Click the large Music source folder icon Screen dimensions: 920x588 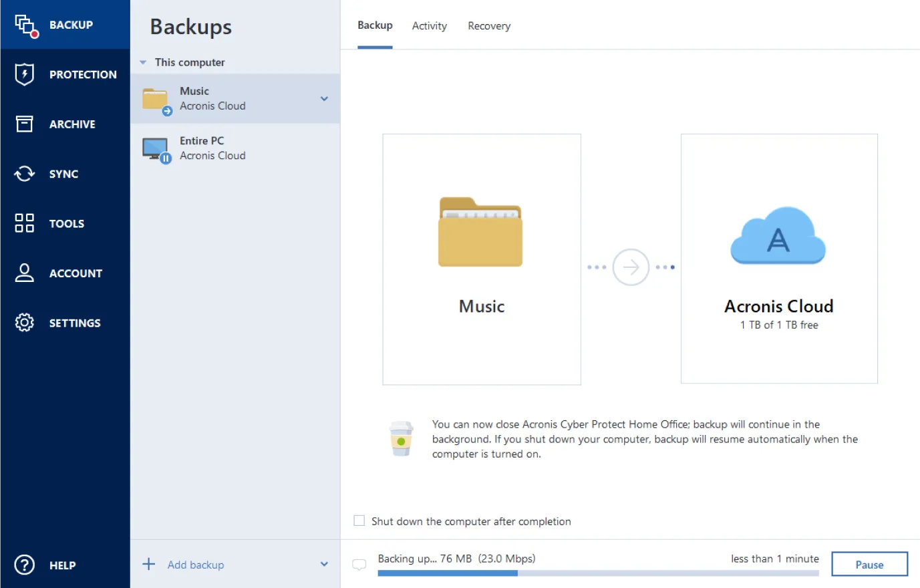(x=480, y=232)
